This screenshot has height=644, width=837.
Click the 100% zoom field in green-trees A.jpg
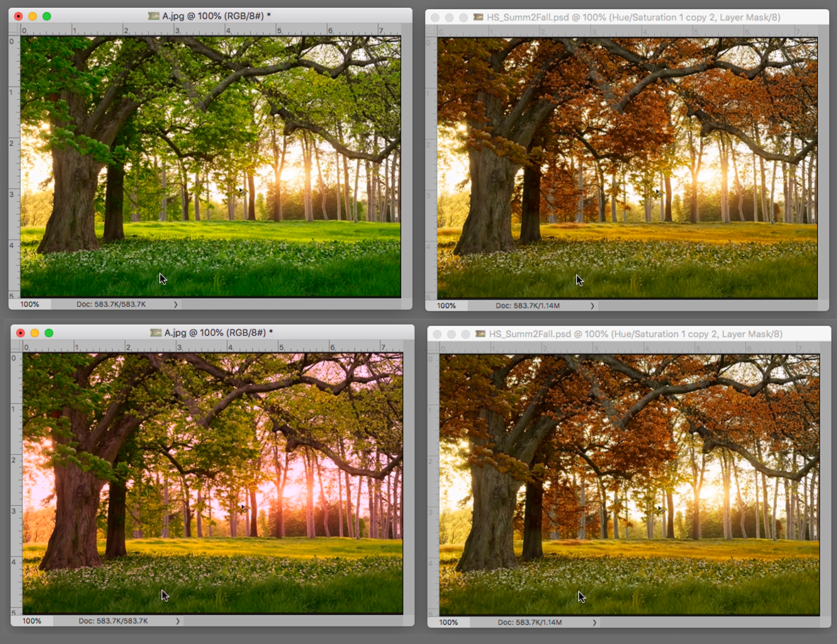click(x=30, y=304)
